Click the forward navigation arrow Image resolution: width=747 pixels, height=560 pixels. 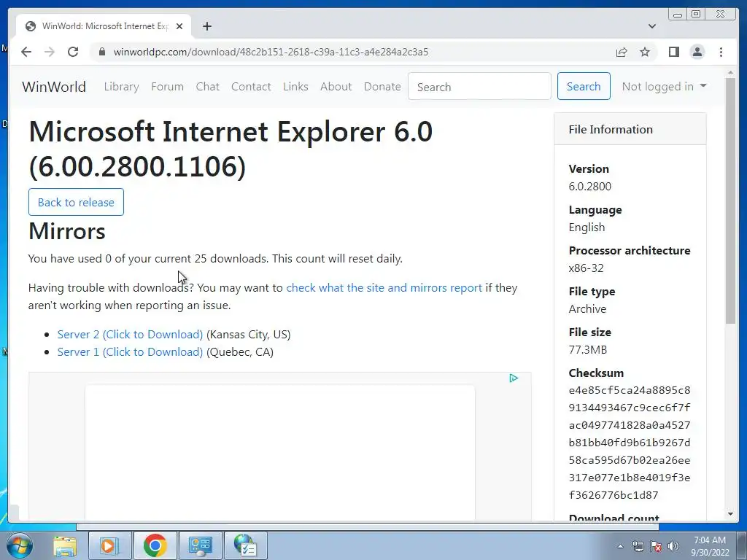50,52
